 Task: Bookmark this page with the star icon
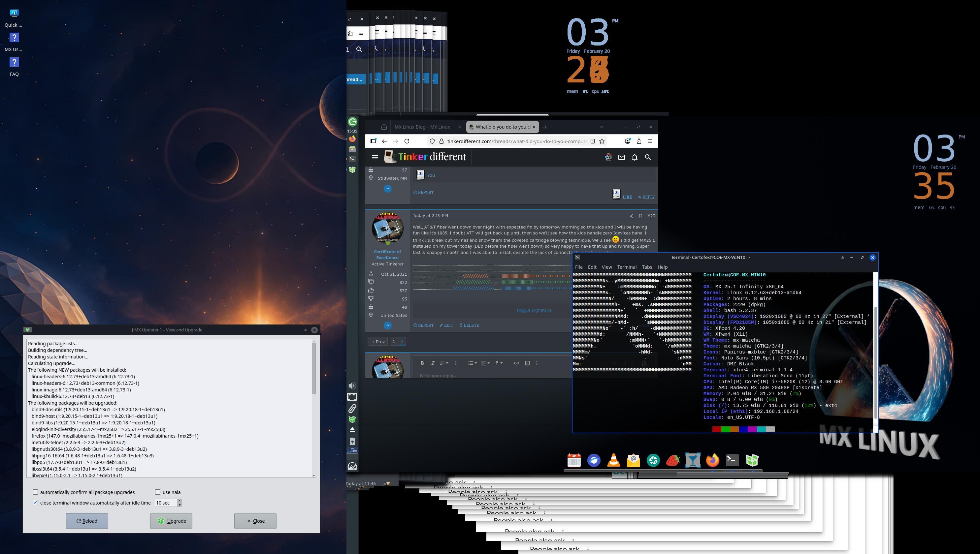(x=602, y=141)
